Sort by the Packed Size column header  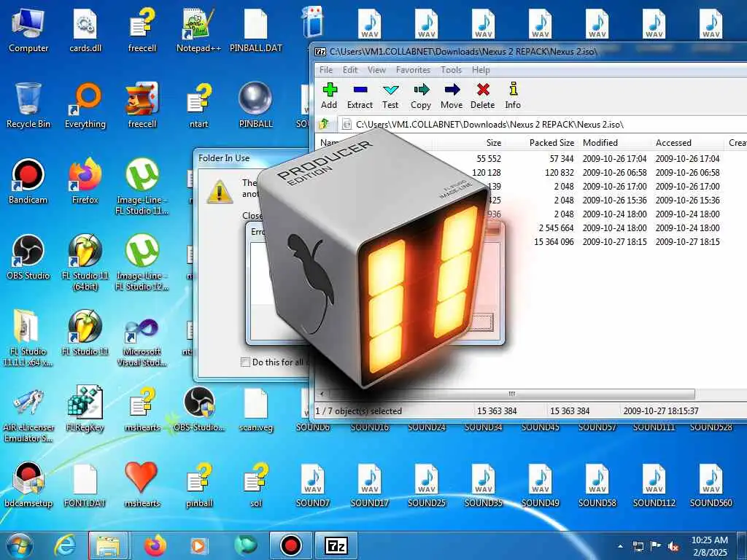(x=551, y=142)
